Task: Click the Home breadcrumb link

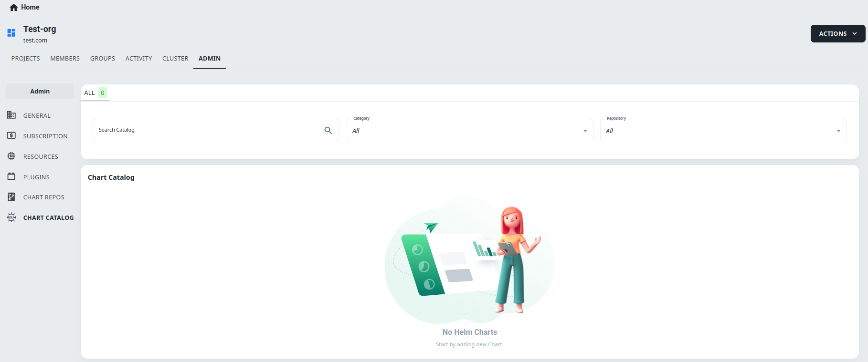Action: [30, 7]
